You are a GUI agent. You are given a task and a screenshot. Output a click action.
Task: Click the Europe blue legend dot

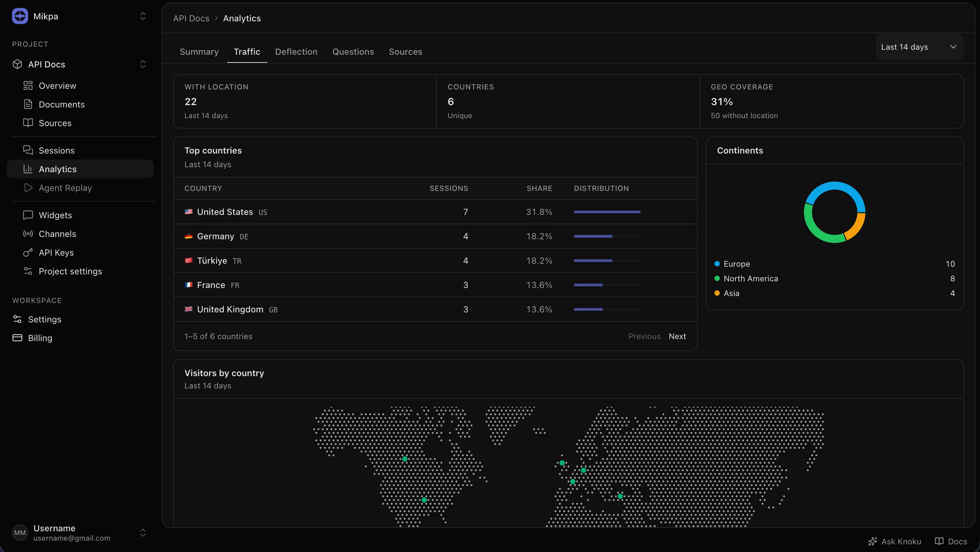[x=717, y=263]
